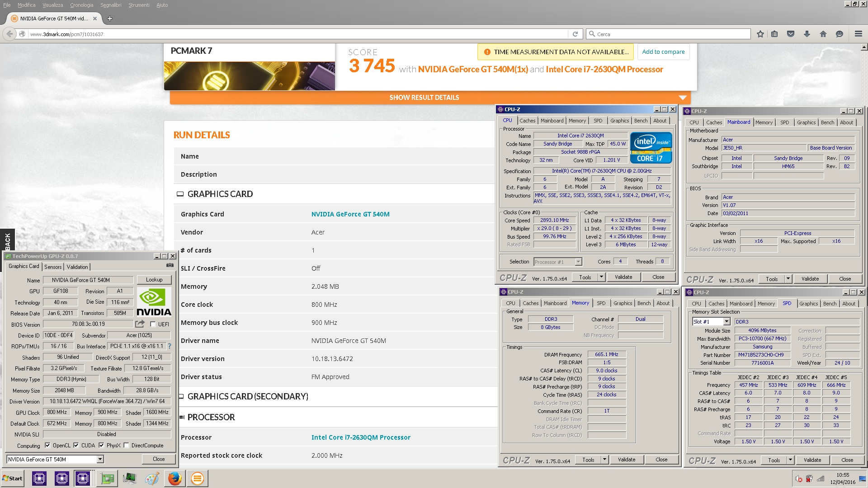The width and height of the screenshot is (868, 488).
Task: Click Close button in the GPU-Z window
Action: point(159,459)
